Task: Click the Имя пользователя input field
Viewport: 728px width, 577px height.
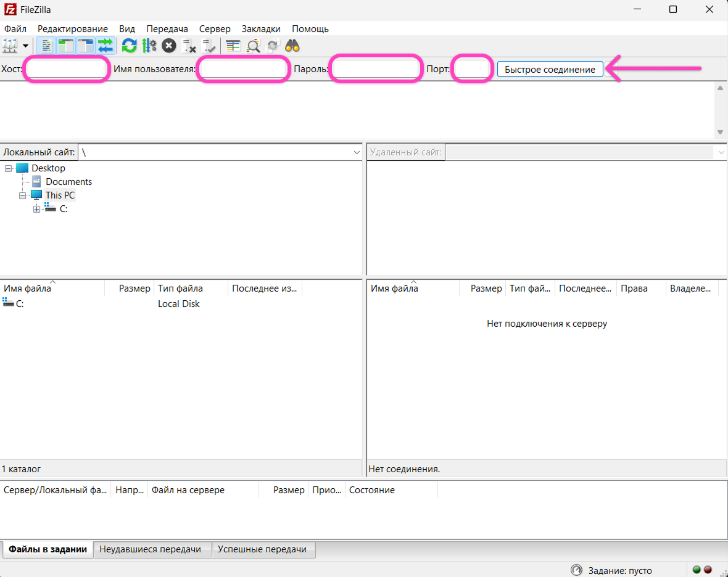Action: point(243,69)
